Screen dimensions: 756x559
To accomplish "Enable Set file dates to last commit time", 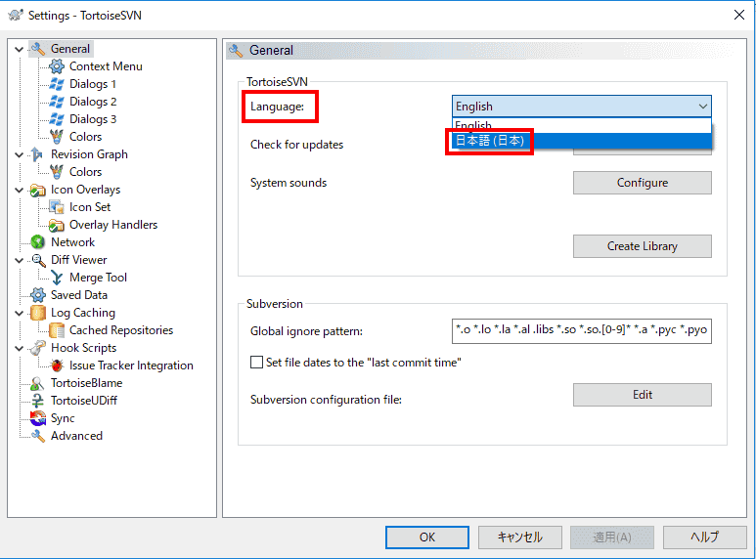I will pyautogui.click(x=256, y=362).
